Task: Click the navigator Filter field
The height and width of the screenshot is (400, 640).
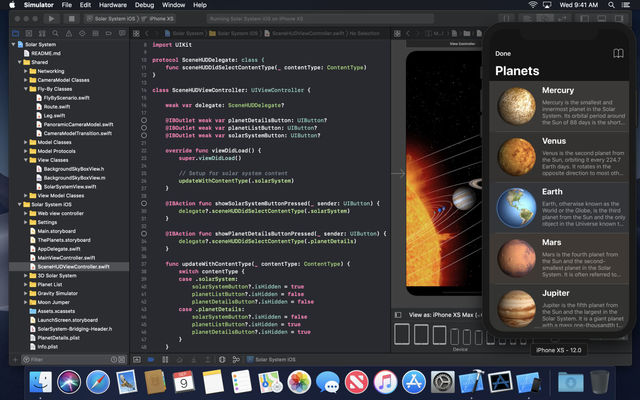Action: coord(69,360)
